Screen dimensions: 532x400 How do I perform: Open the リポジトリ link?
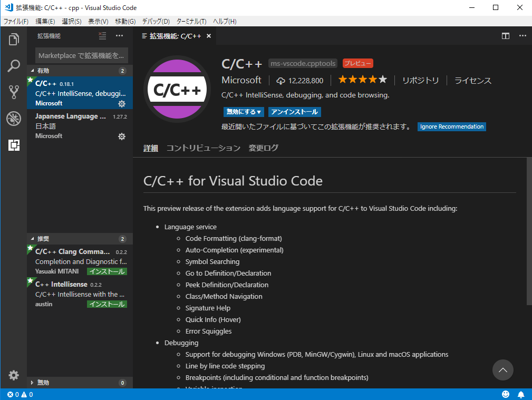coord(420,81)
